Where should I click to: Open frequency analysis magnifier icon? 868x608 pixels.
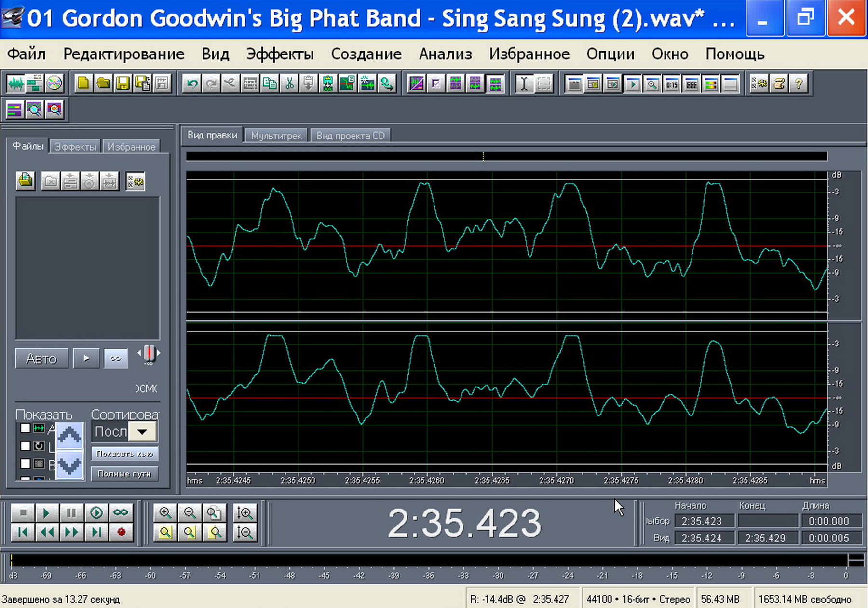point(35,110)
